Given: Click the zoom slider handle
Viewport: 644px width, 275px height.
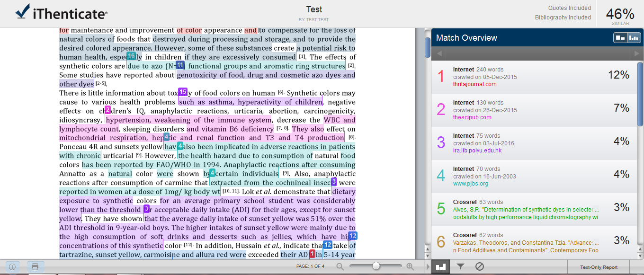Looking at the screenshot, I should (x=376, y=266).
